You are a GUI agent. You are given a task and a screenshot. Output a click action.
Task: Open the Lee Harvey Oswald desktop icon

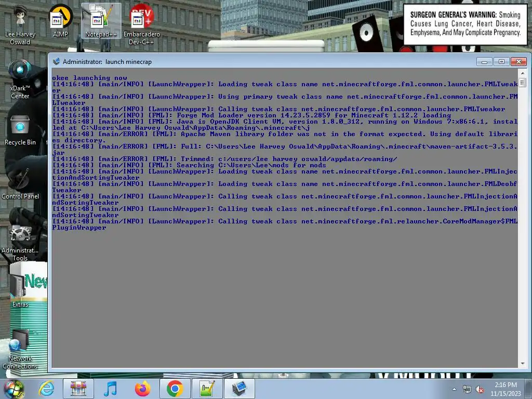click(x=20, y=24)
